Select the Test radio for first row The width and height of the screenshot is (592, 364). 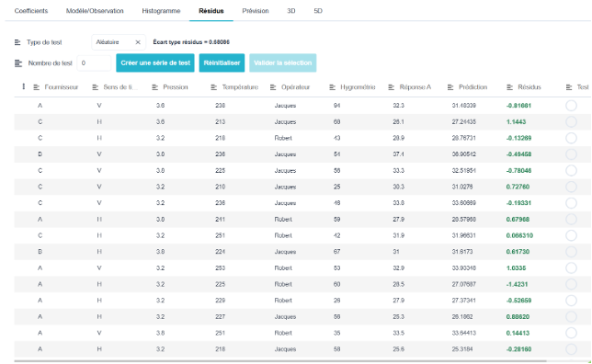click(571, 106)
